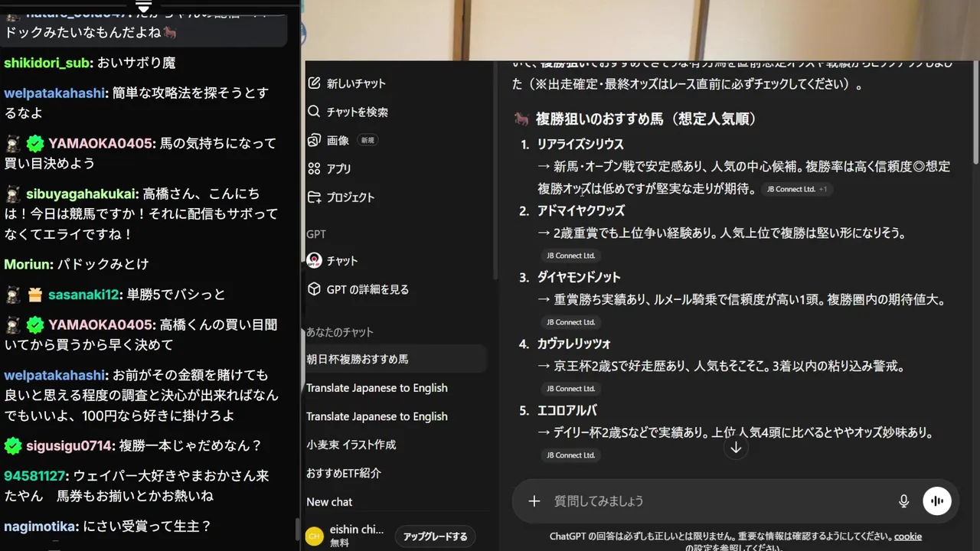This screenshot has width=980, height=551.
Task: Click the horse name ダイヤモンドノット
Action: coord(579,278)
